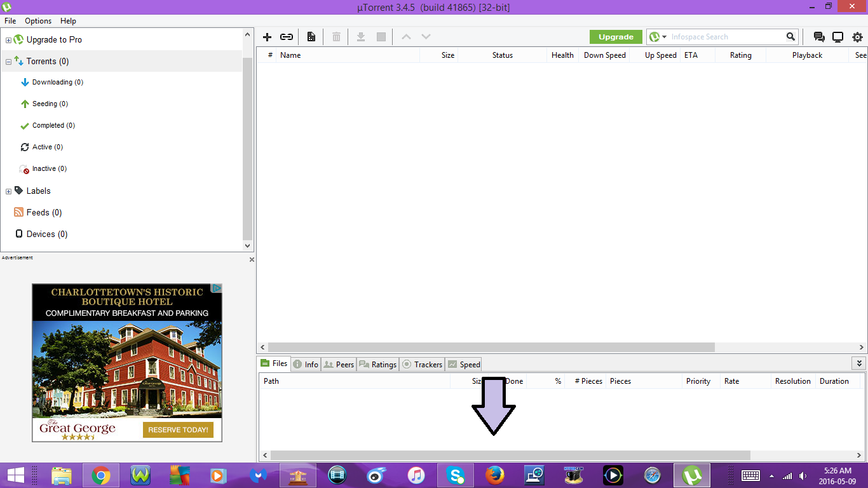The image size is (868, 488).
Task: Open Safari compass icon in taskbar
Action: (652, 475)
